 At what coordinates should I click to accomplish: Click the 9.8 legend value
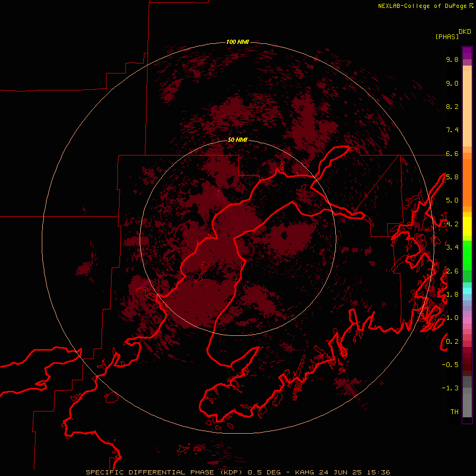pyautogui.click(x=452, y=59)
